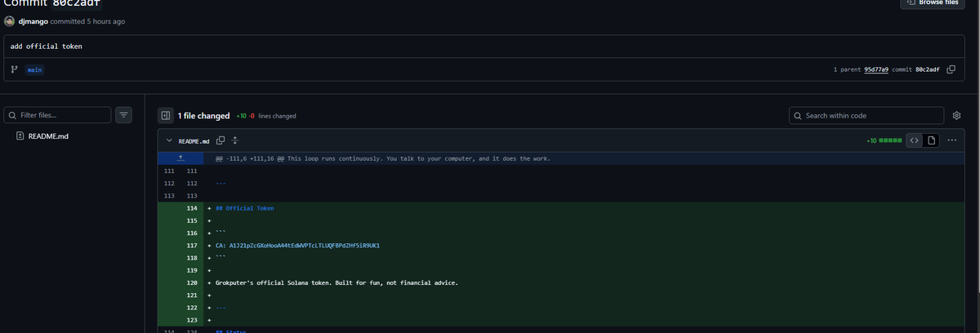Click the +10 diffstat indicator

[x=884, y=140]
